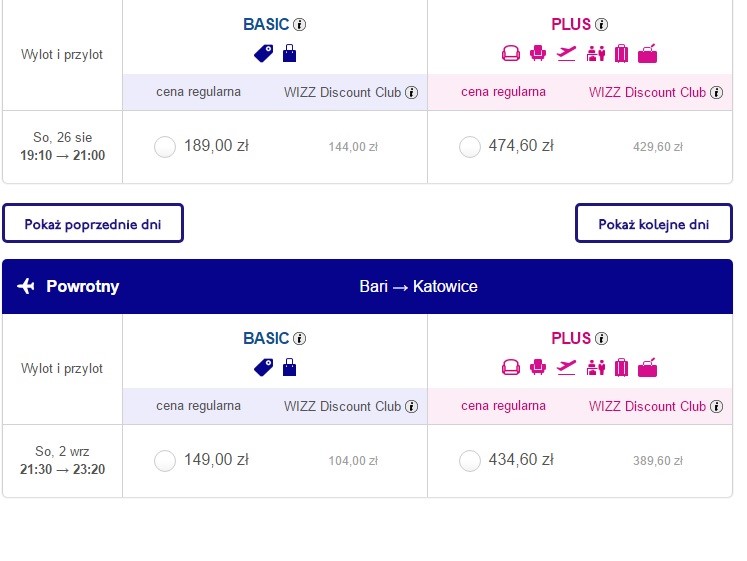Screen dimensions: 747x561
Task: Select return BASIC fare 149,00 zł
Action: click(165, 461)
